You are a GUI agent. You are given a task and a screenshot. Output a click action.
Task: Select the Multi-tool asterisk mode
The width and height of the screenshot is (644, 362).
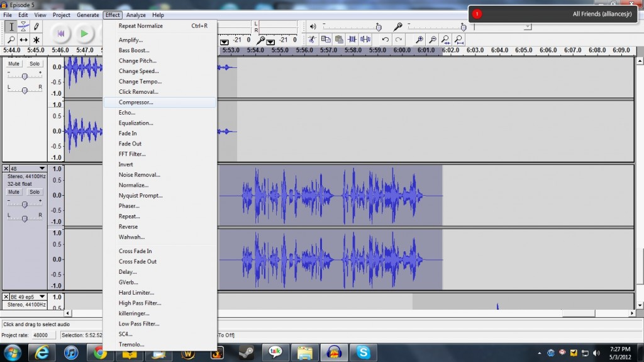pyautogui.click(x=36, y=40)
